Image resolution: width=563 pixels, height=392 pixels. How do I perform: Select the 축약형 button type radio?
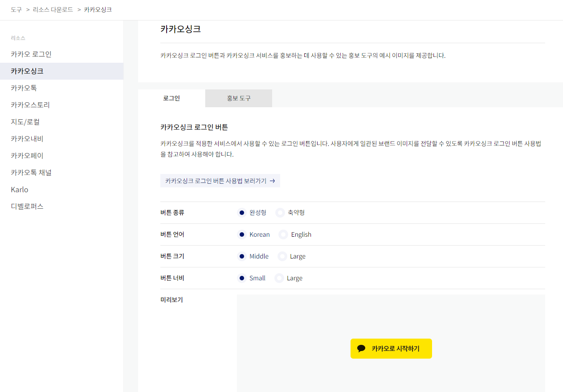[x=280, y=213]
